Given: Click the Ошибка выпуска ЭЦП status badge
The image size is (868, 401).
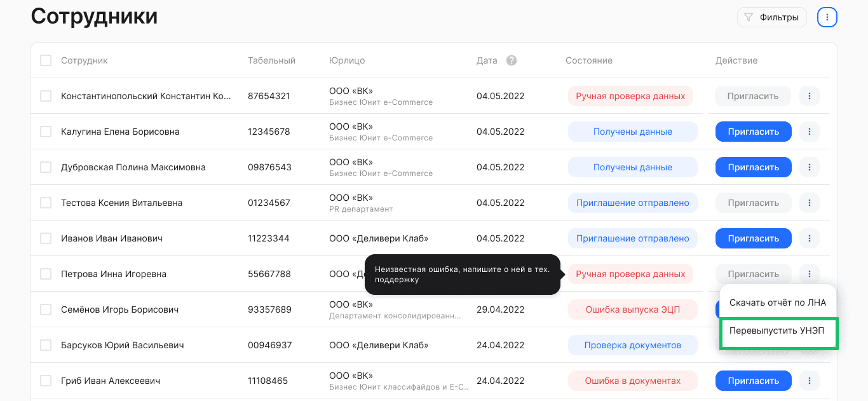Looking at the screenshot, I should [633, 309].
